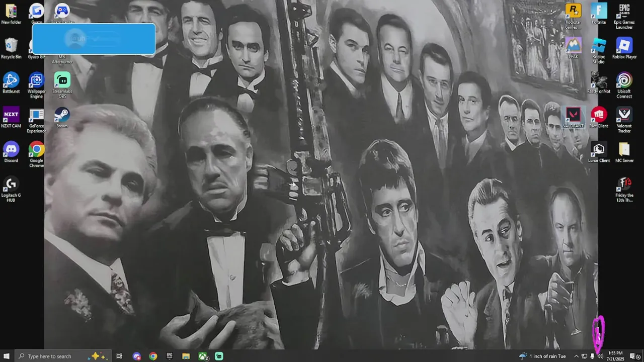Open the Discord desktop shortcut
This screenshot has height=362, width=644.
click(11, 153)
